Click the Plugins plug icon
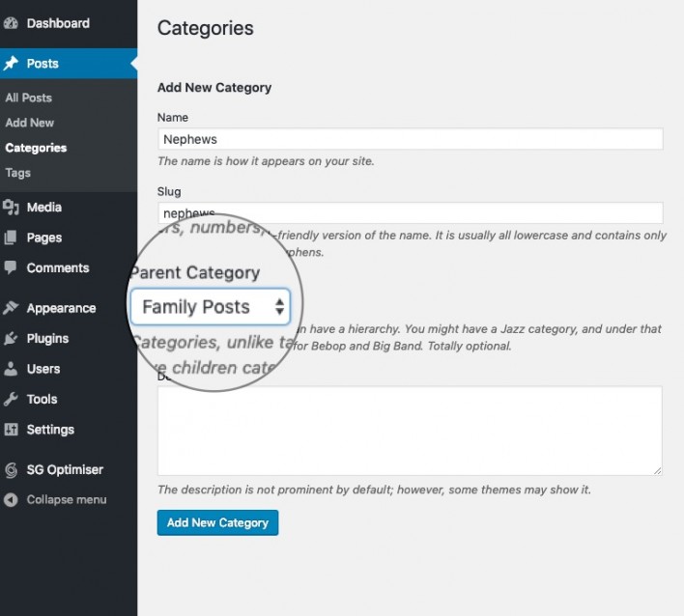This screenshot has height=616, width=684. click(11, 338)
